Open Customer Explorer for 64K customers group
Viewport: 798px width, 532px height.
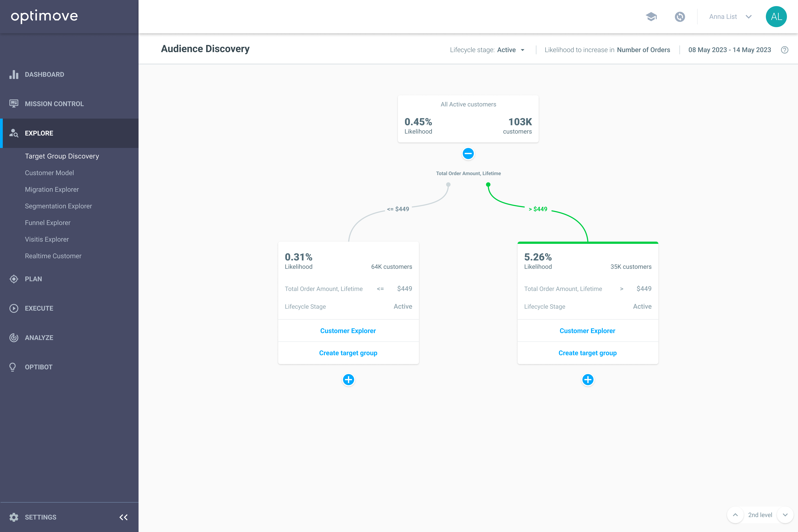pyautogui.click(x=348, y=331)
